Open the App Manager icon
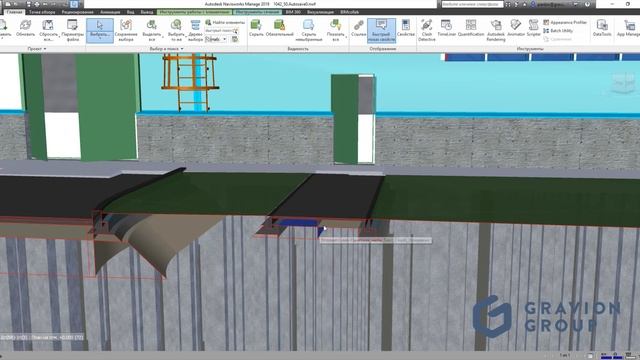 pyautogui.click(x=629, y=25)
